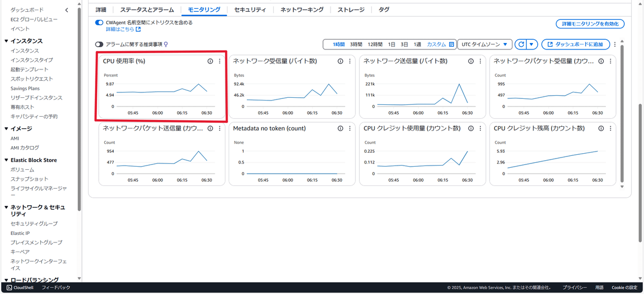This screenshot has height=294, width=644.
Task: Open Elastic IP in sidebar
Action: pos(20,233)
